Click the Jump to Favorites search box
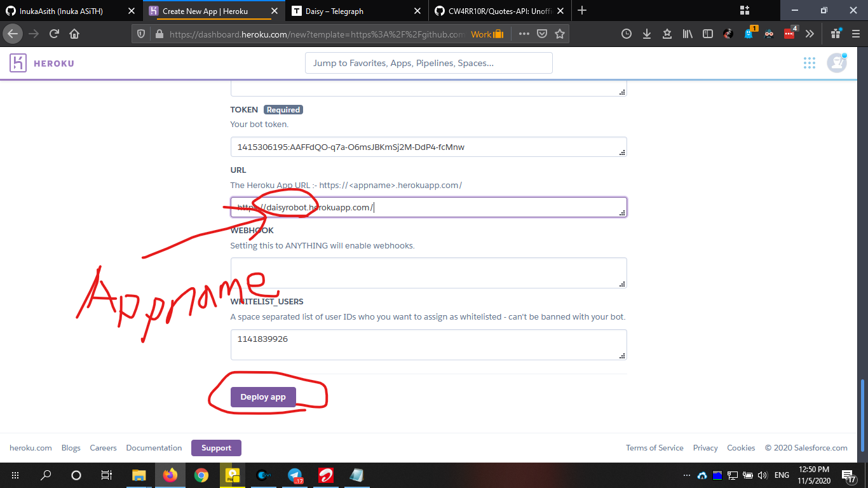Image resolution: width=868 pixels, height=488 pixels. pyautogui.click(x=429, y=63)
